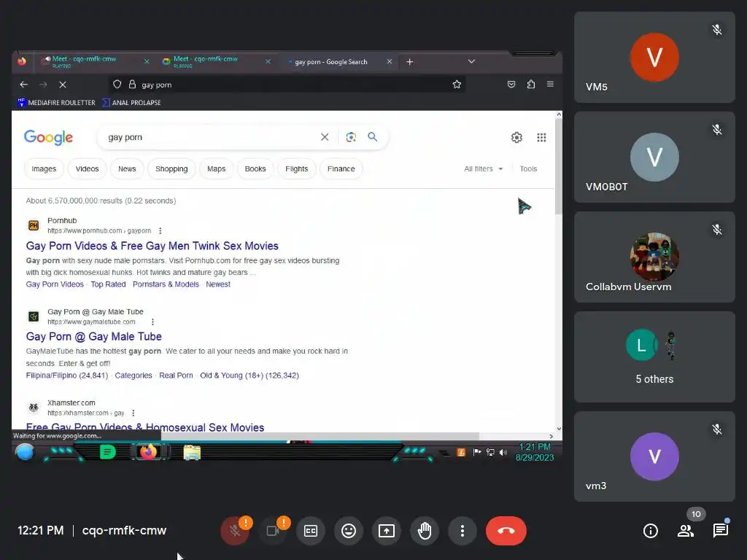Screen dimensions: 747x560
Task: Open the Google apps grid icon
Action: pos(541,138)
